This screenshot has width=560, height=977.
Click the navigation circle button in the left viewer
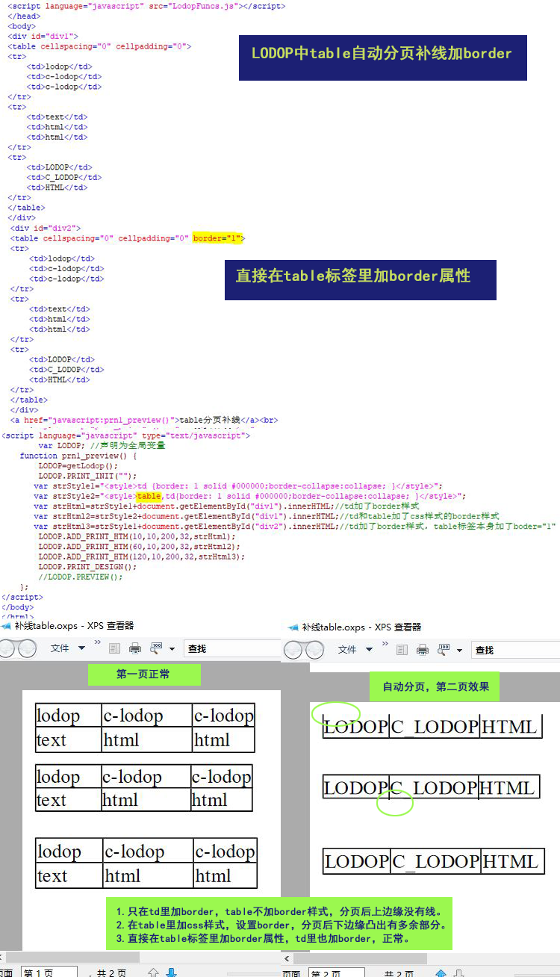coord(18,648)
